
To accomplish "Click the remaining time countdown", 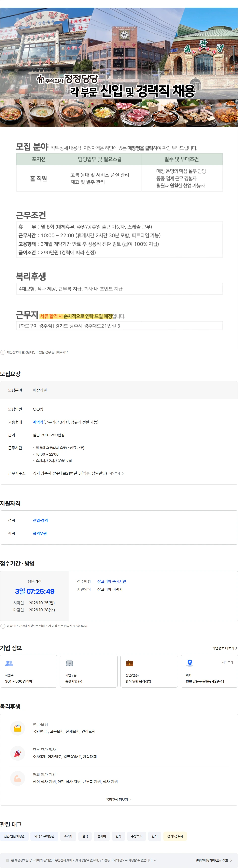I will click(35, 591).
